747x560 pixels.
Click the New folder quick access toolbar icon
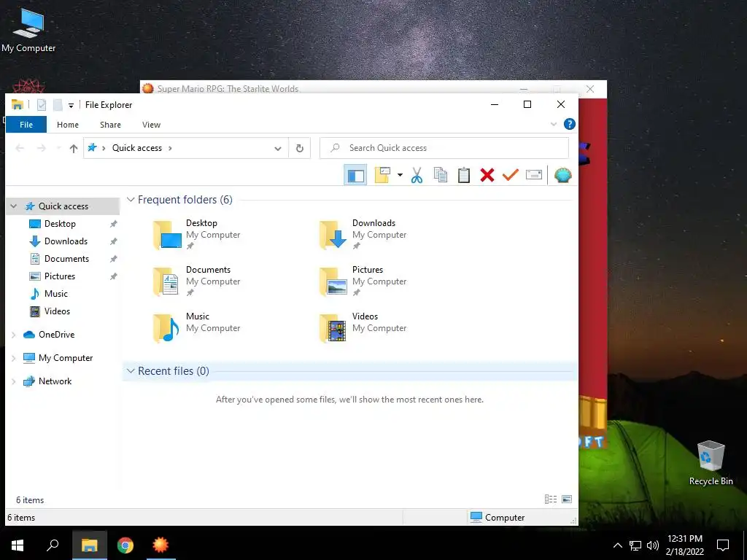[x=58, y=105]
